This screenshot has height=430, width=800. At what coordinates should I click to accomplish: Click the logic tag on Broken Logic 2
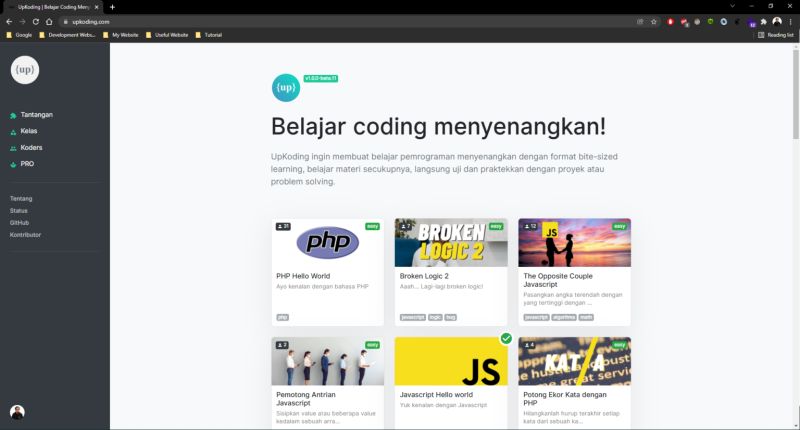point(435,317)
